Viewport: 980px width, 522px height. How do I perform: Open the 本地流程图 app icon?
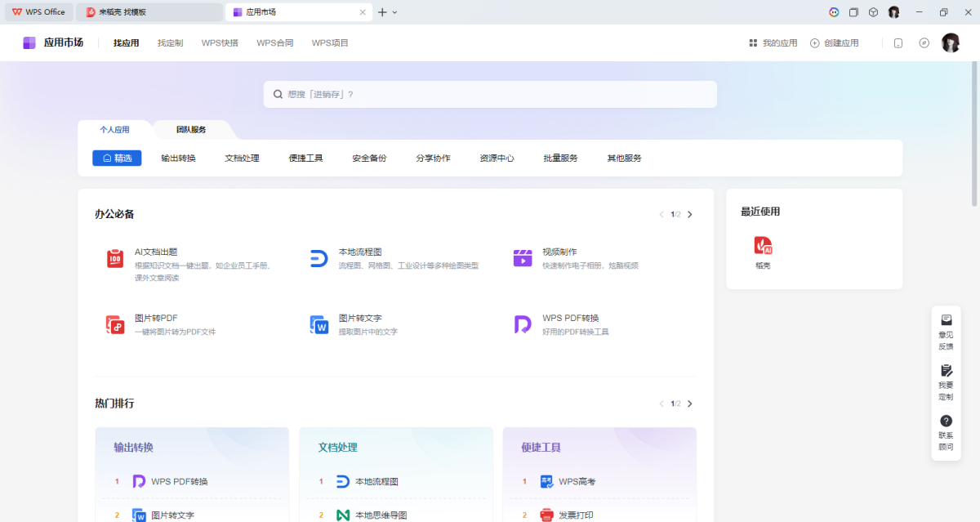click(318, 259)
